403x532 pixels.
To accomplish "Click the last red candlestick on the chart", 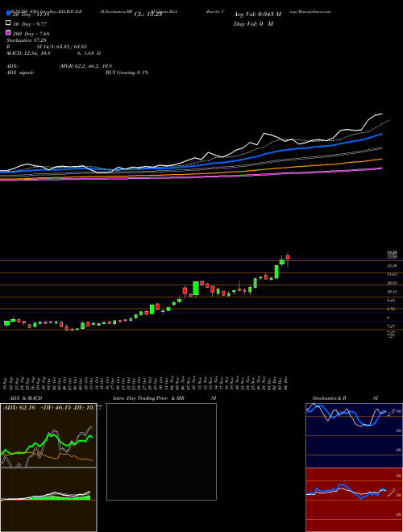I will coord(288,257).
